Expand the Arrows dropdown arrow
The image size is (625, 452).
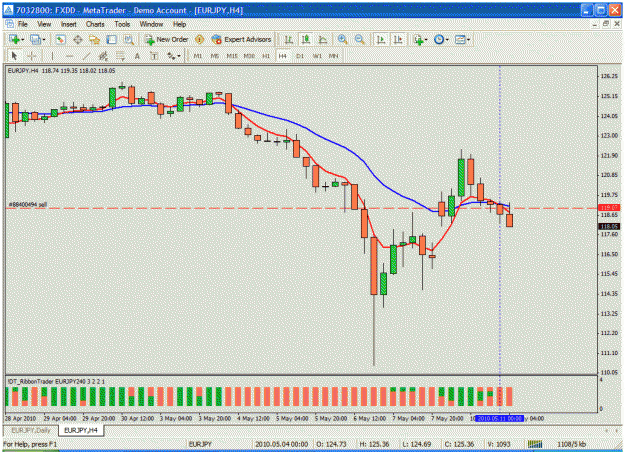coord(179,56)
